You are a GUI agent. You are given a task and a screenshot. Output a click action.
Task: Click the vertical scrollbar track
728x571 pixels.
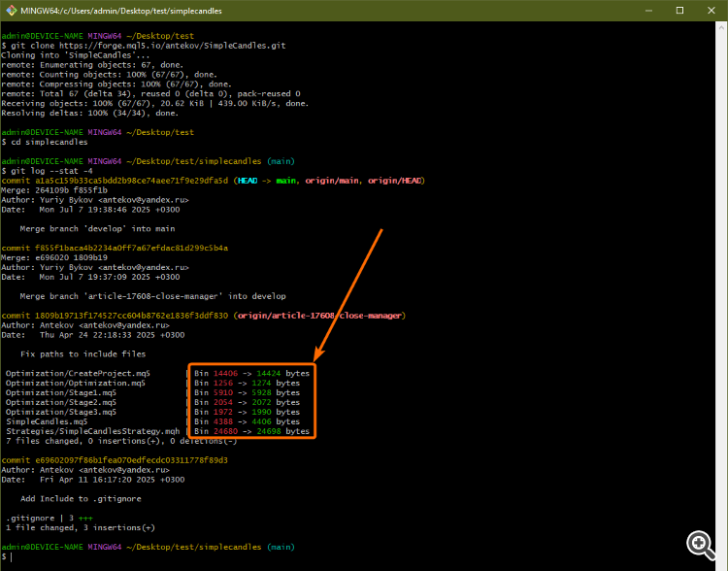point(721,297)
